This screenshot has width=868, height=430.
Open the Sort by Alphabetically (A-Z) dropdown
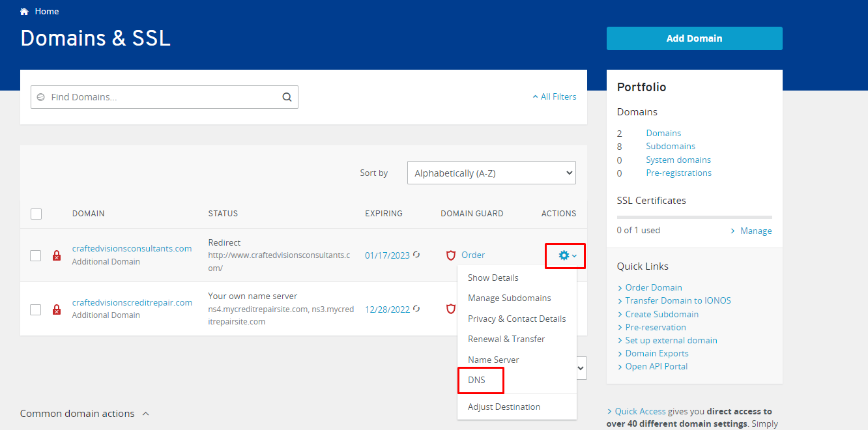click(x=491, y=173)
